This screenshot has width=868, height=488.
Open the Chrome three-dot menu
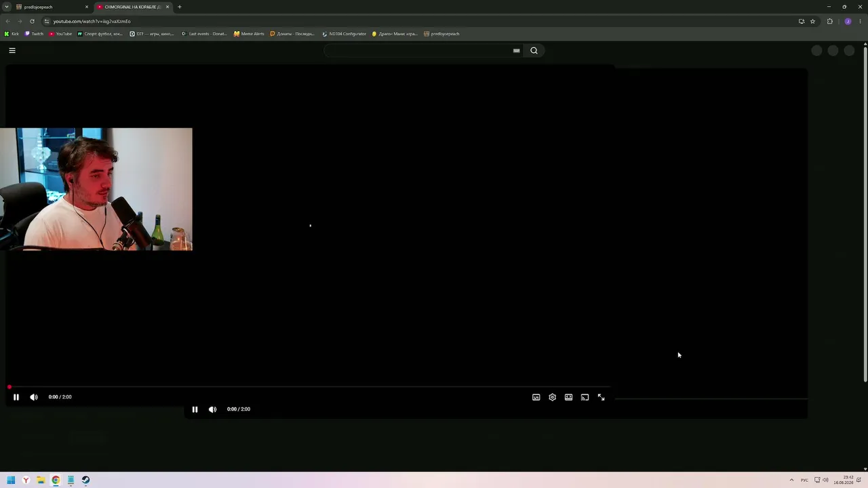(x=860, y=21)
